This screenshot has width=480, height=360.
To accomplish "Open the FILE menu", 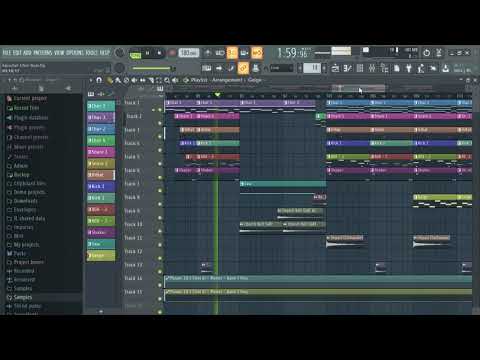I will point(7,53).
